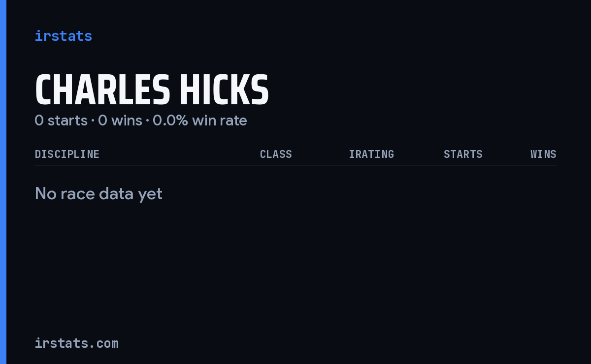The width and height of the screenshot is (591, 364).
Task: Sort by the CLASS column header
Action: [276, 154]
